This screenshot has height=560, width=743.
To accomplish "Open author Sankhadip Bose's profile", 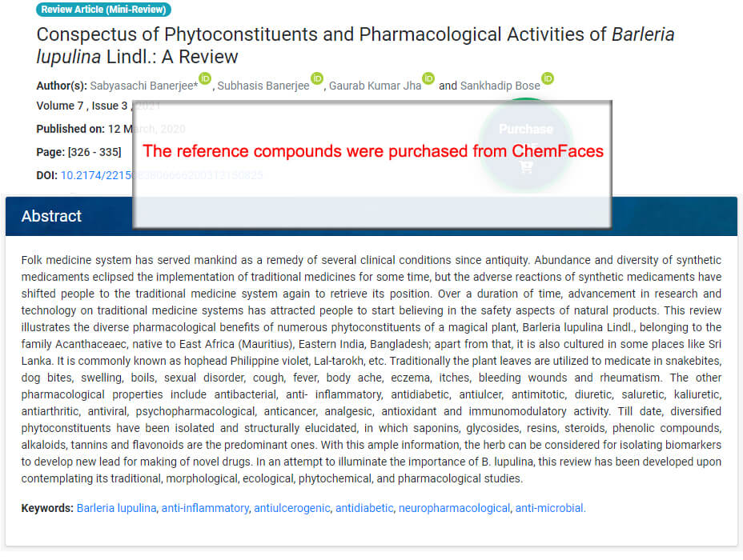I will [500, 86].
